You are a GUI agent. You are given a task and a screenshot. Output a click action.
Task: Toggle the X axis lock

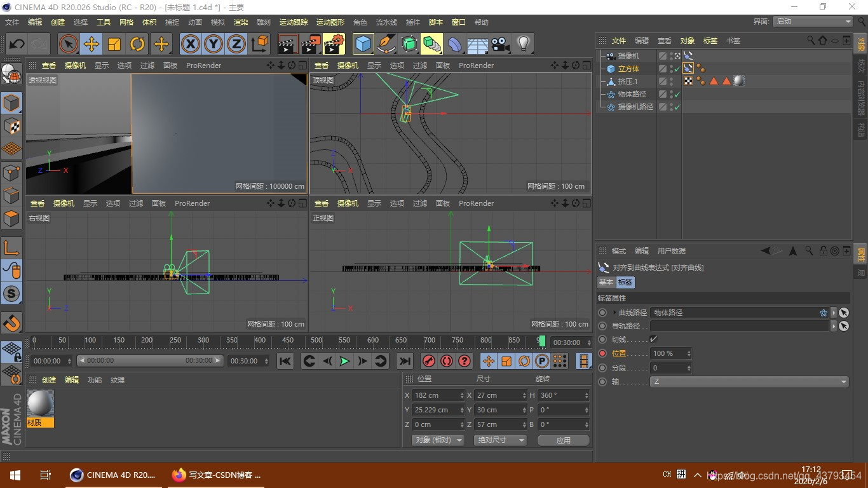coord(191,44)
